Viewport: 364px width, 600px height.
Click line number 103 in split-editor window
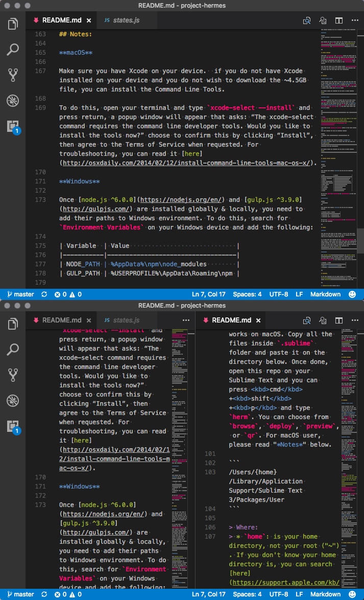coord(209,472)
